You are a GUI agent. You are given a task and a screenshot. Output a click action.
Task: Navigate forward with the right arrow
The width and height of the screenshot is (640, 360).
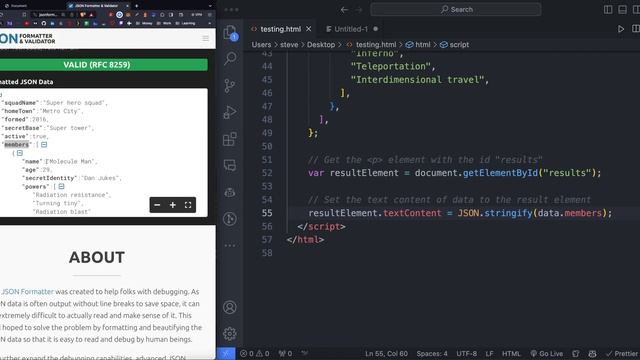pos(359,10)
